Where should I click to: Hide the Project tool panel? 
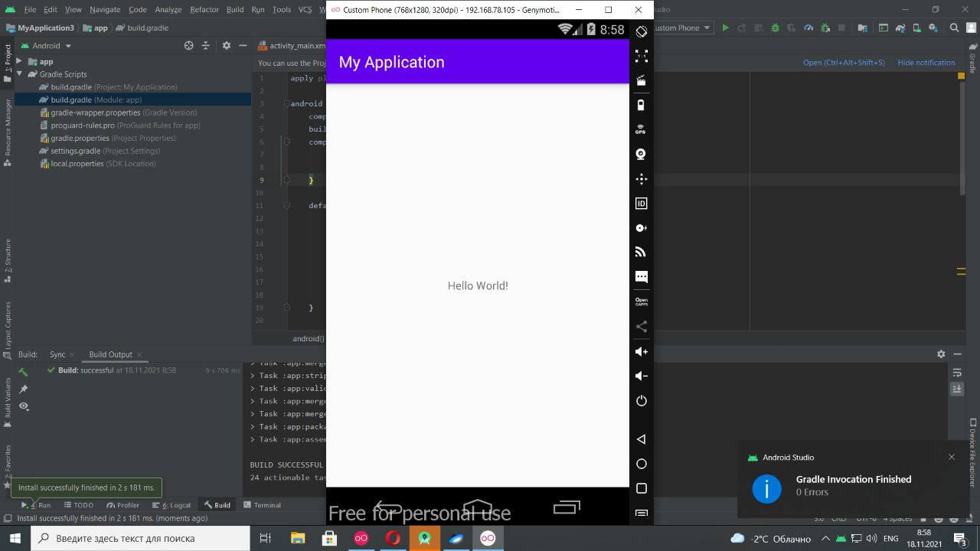pos(243,46)
